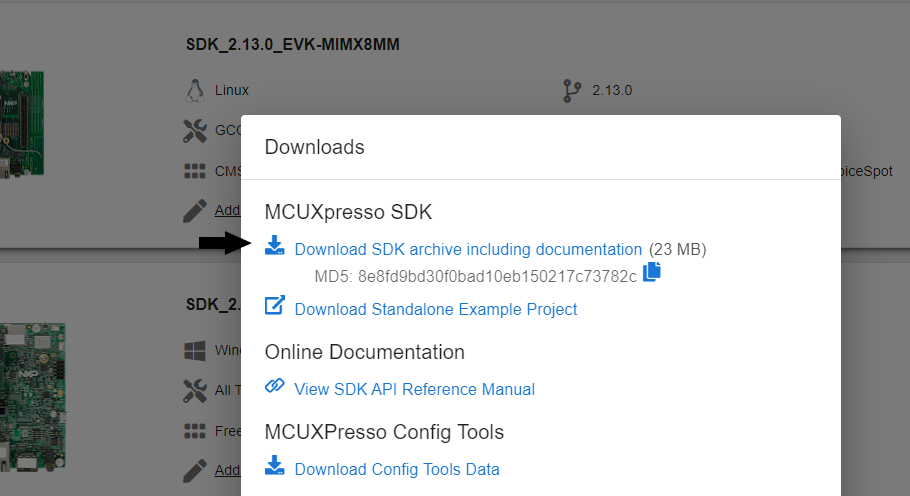The image size is (910, 496).
Task: Click the Windows logo icon in second SDK
Action: tap(194, 351)
